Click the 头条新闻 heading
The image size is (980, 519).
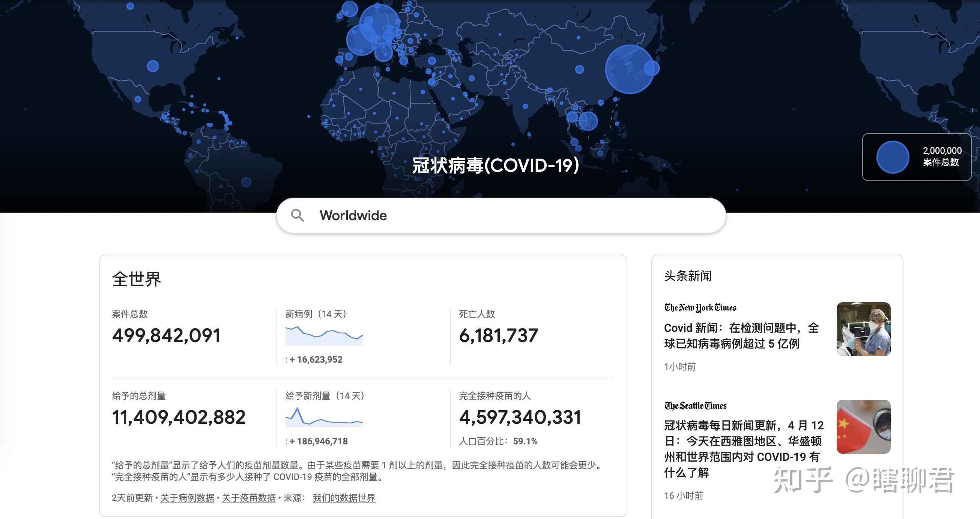(x=688, y=276)
